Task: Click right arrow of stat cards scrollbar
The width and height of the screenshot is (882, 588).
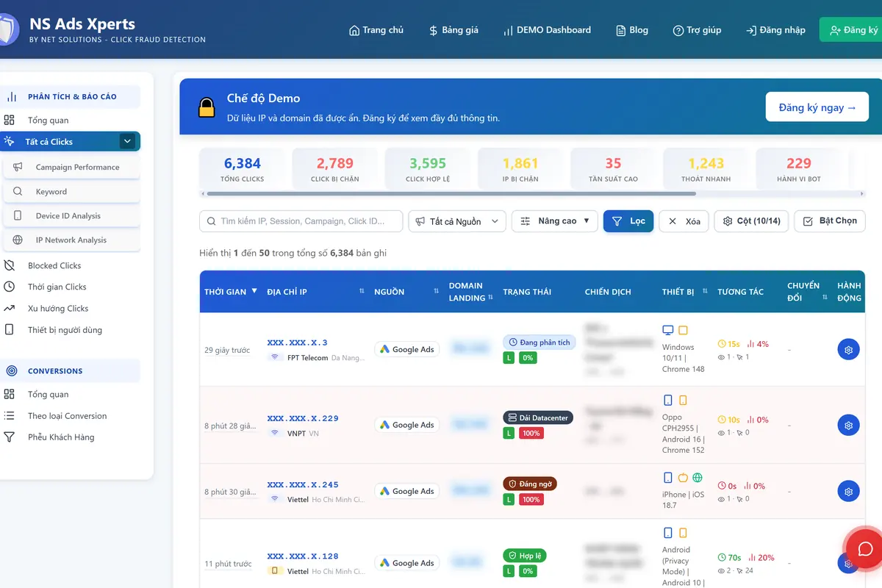Action: click(x=862, y=194)
